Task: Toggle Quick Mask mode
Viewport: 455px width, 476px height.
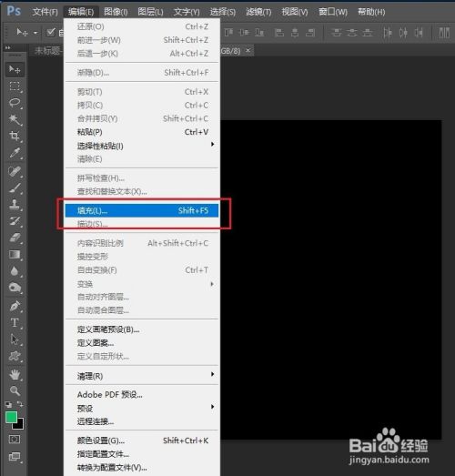Action: (15, 439)
